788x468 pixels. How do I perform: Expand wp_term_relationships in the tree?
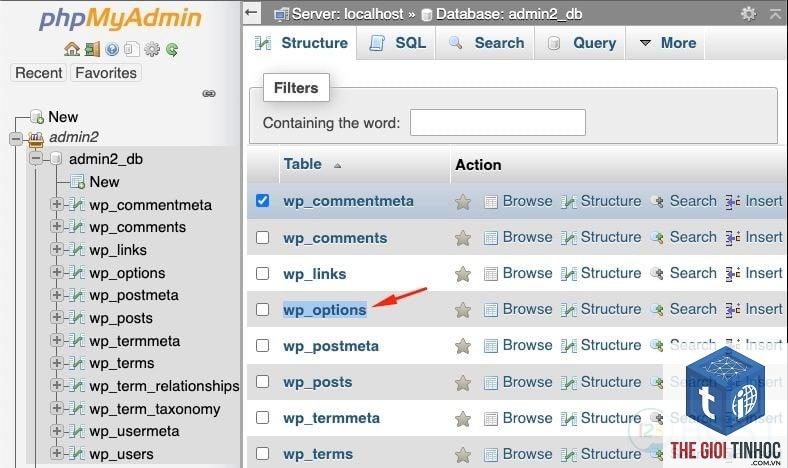(x=56, y=386)
